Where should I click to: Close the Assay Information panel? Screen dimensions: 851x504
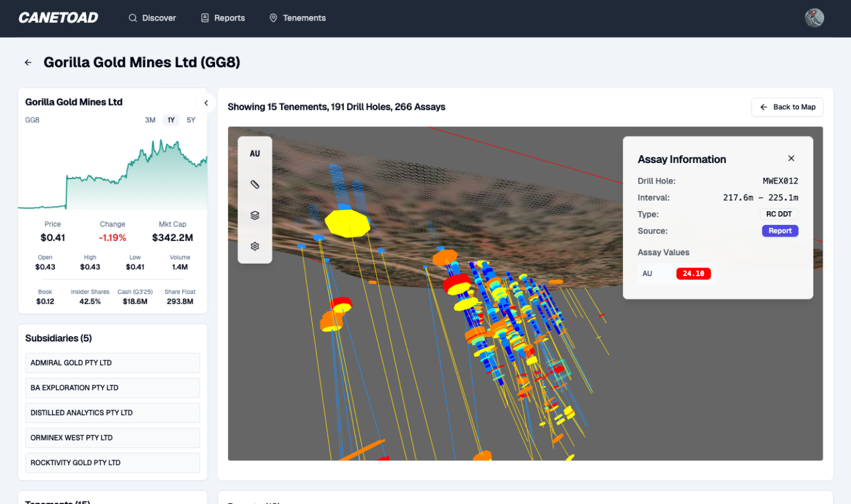tap(791, 159)
